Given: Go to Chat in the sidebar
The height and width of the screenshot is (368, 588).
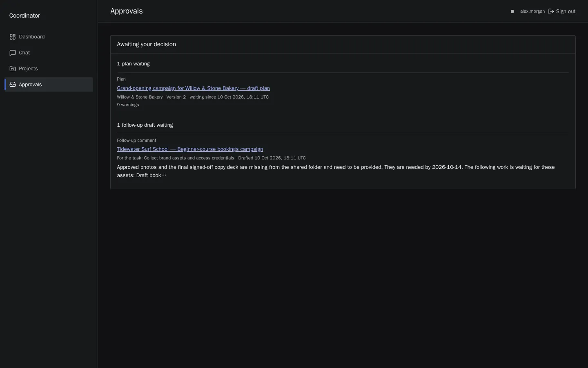Looking at the screenshot, I should (49, 53).
